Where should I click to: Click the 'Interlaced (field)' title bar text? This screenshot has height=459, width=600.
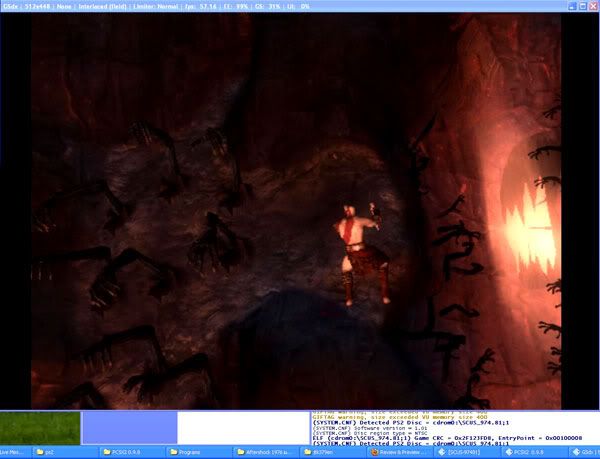[103, 7]
